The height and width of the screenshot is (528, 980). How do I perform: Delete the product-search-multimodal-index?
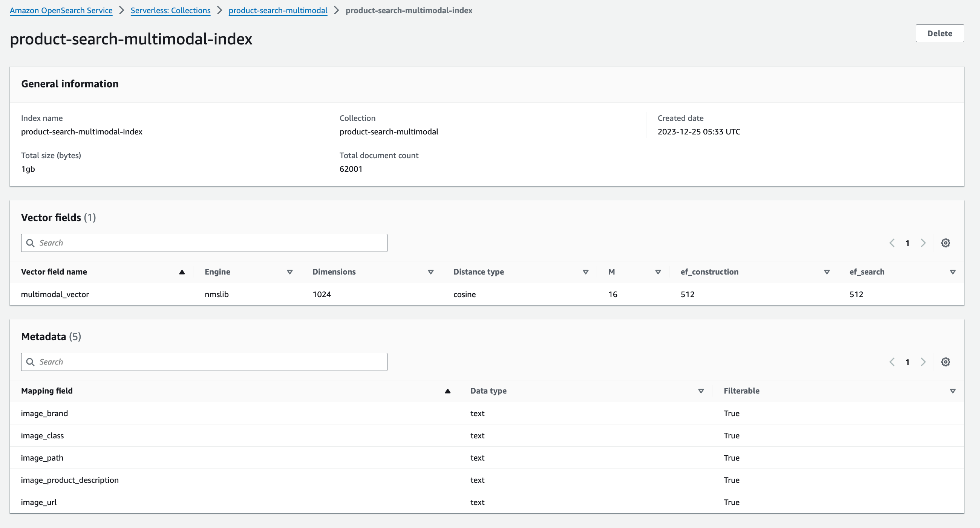click(940, 34)
